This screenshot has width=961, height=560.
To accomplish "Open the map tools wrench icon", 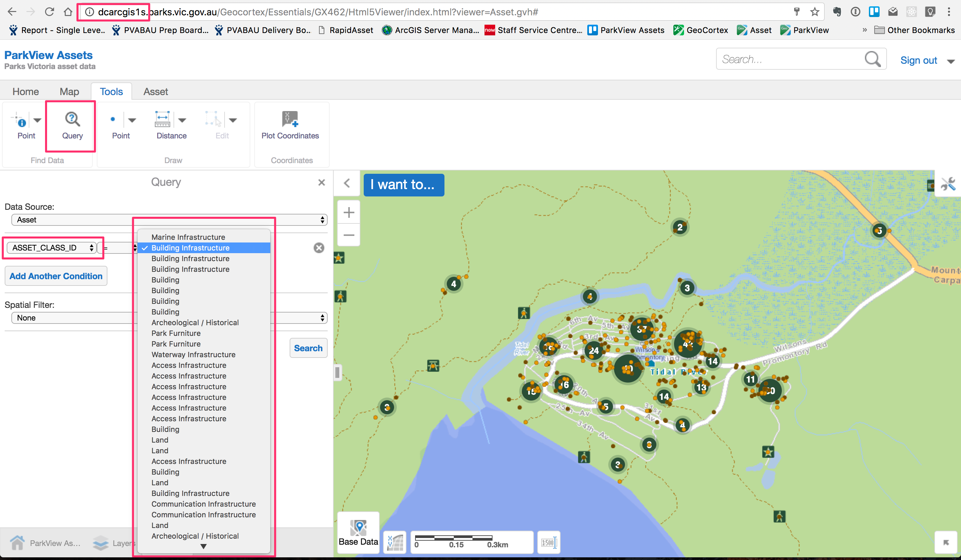I will click(948, 184).
